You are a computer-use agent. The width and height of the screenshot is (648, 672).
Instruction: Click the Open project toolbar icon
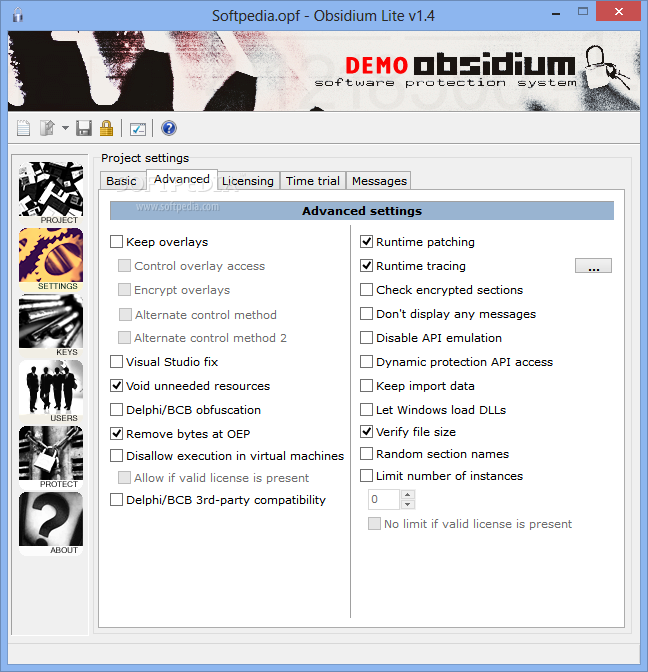coord(47,128)
